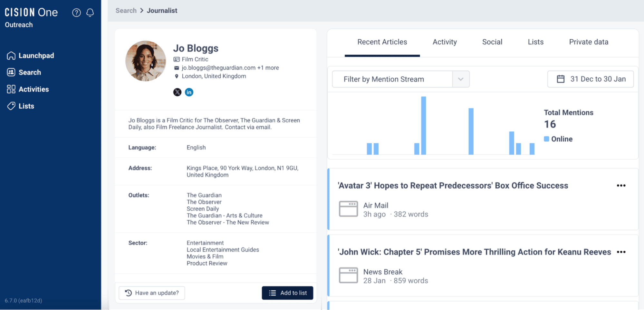Click the Filter by Mention Stream field
The height and width of the screenshot is (310, 644).
[400, 79]
